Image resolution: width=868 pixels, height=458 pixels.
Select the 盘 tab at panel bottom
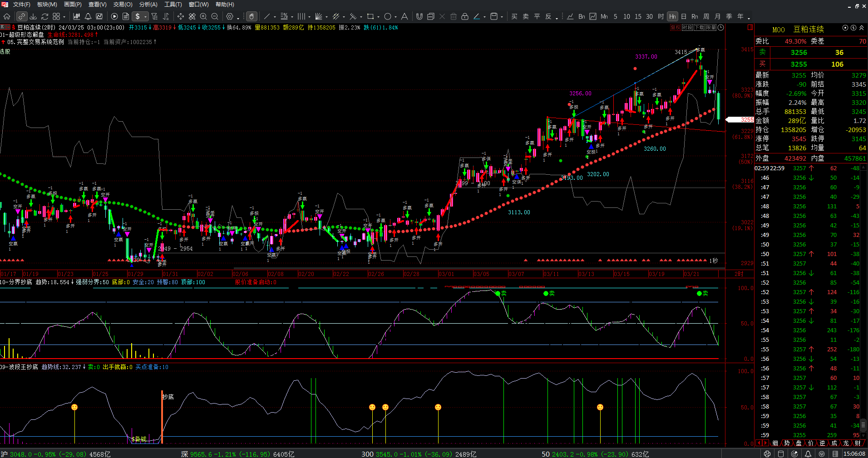coord(799,443)
